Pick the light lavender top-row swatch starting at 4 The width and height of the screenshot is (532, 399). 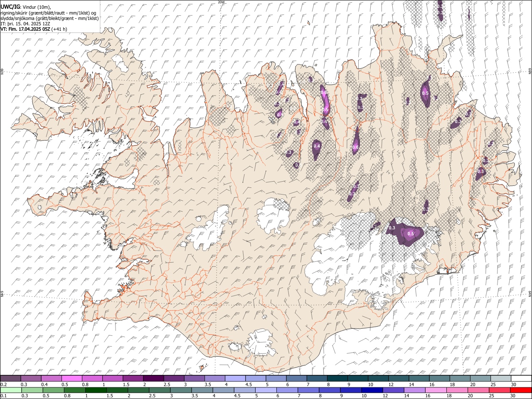click(235, 378)
